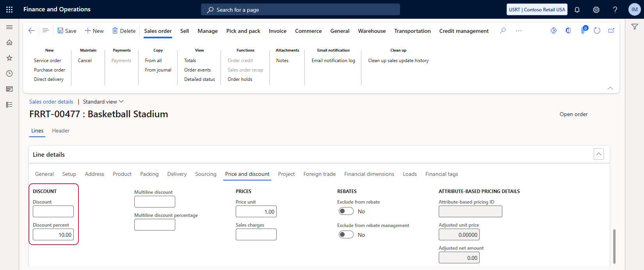
Task: Click the refresh page icon
Action: 597,30
